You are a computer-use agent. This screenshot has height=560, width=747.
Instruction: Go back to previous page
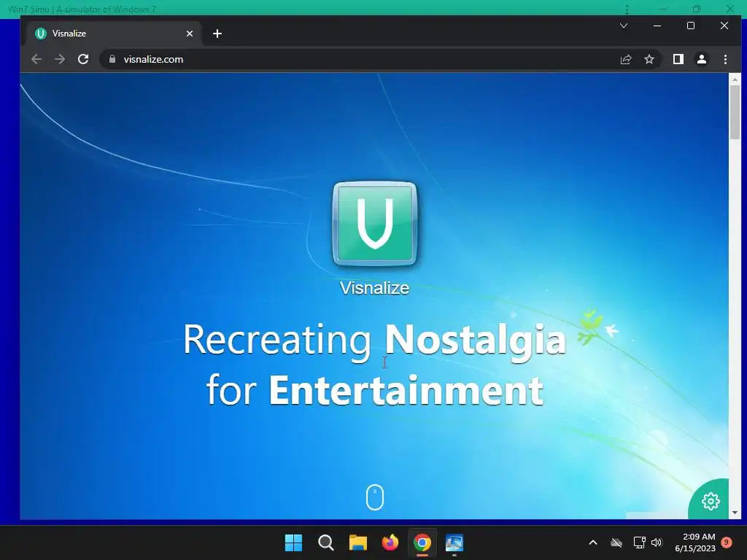(x=36, y=59)
